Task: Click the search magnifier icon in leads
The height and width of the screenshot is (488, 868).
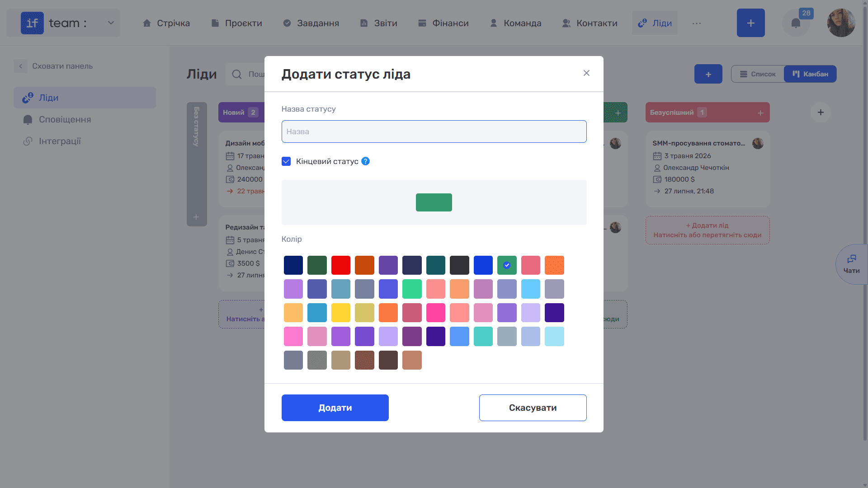Action: click(237, 74)
